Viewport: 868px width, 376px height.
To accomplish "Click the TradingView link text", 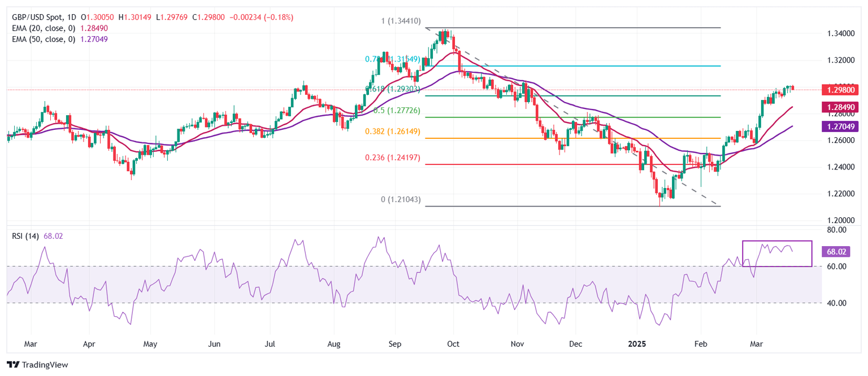I will pyautogui.click(x=44, y=365).
